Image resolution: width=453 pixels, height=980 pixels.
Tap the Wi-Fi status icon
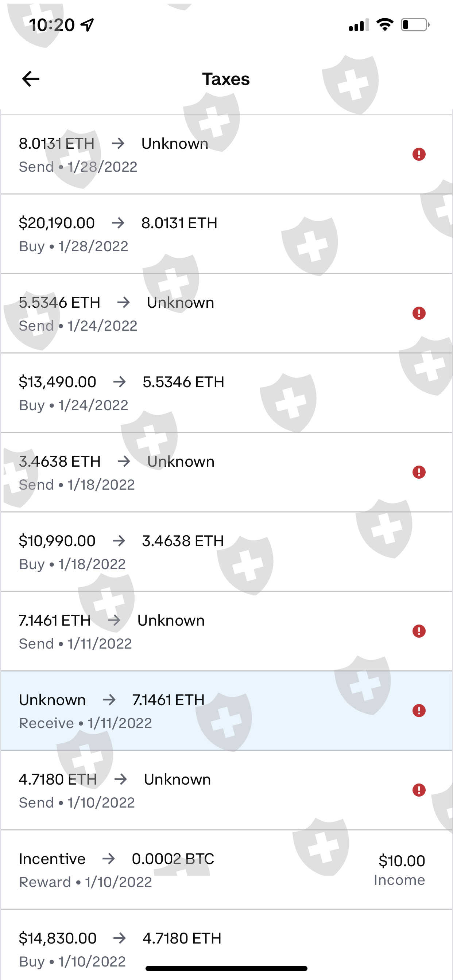tap(384, 25)
